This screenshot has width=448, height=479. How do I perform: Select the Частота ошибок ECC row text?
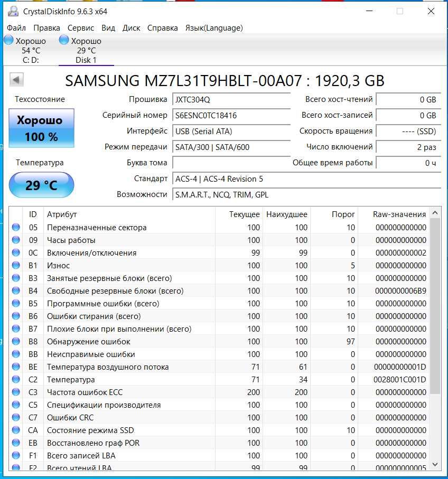click(x=85, y=392)
